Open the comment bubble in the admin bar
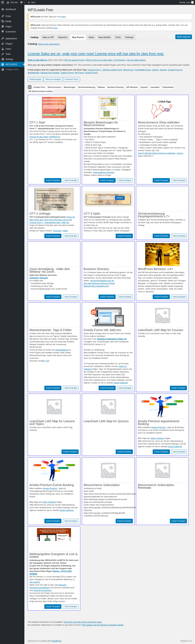Image resolution: width=195 pixels, height=644 pixels. [x=21, y=2]
